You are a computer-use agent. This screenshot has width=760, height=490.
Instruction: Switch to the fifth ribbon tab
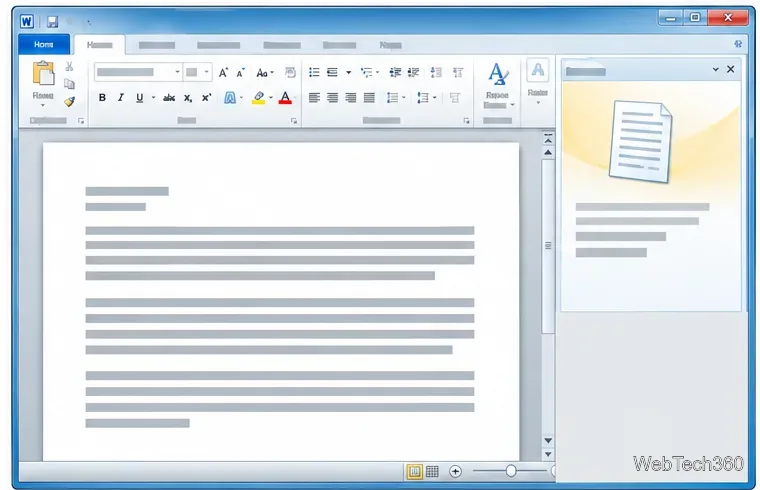[x=282, y=45]
